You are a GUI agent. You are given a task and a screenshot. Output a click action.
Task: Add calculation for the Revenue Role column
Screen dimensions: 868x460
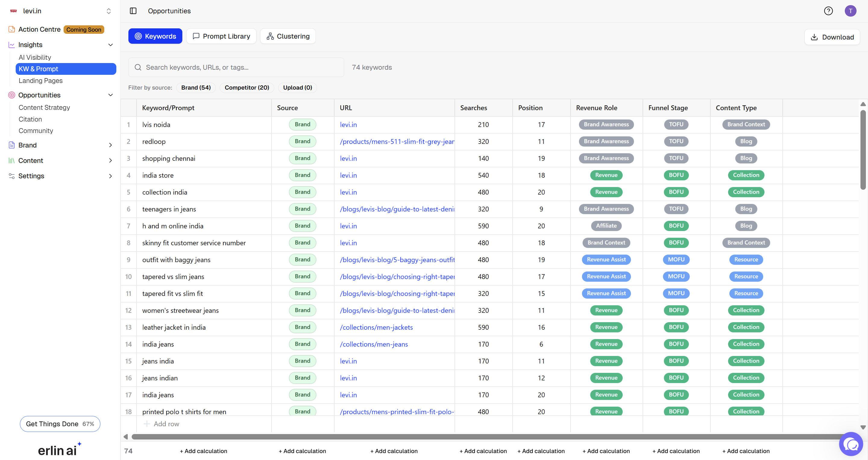(606, 451)
